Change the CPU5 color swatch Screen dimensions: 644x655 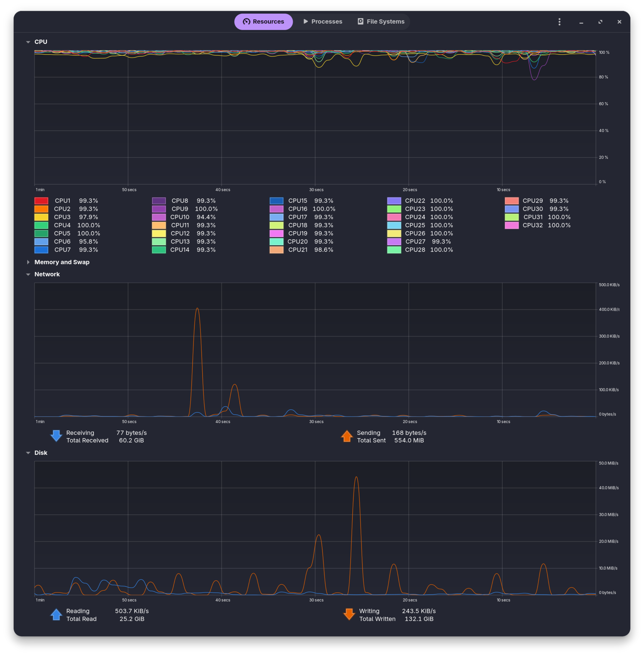pos(41,234)
